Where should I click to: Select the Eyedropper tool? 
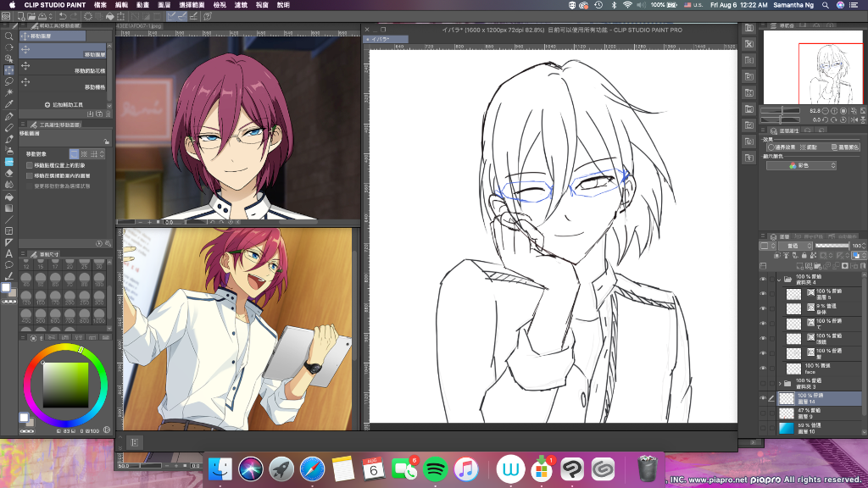(x=8, y=104)
